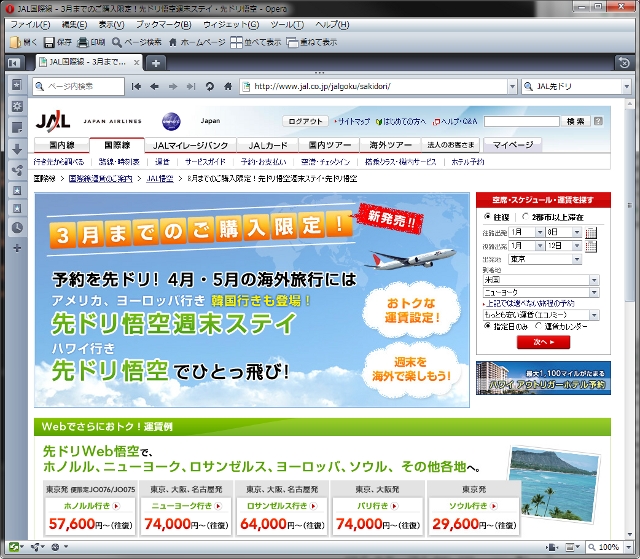
Task: Click the red 次へ button
Action: [x=543, y=342]
